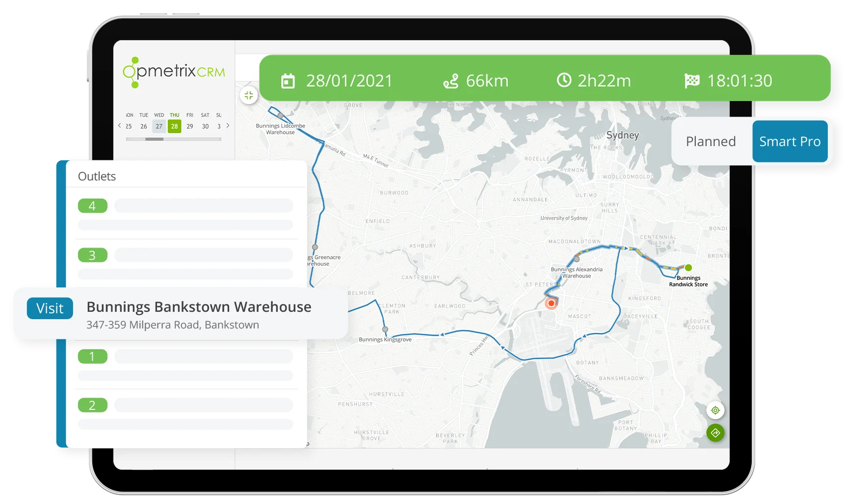844x504 pixels.
Task: Click the 2h22m duration value
Action: (604, 81)
